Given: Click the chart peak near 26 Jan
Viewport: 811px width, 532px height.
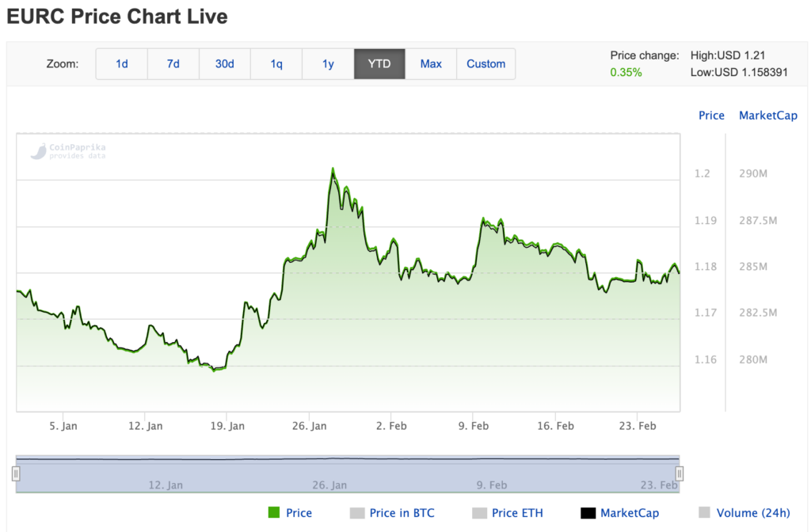Looking at the screenshot, I should coord(333,169).
